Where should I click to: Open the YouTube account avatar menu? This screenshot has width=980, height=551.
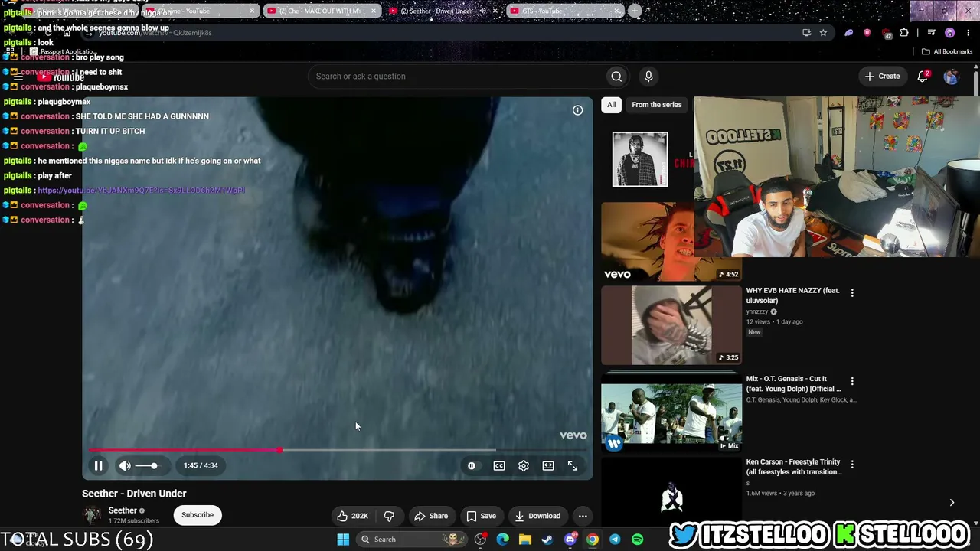[x=951, y=77]
